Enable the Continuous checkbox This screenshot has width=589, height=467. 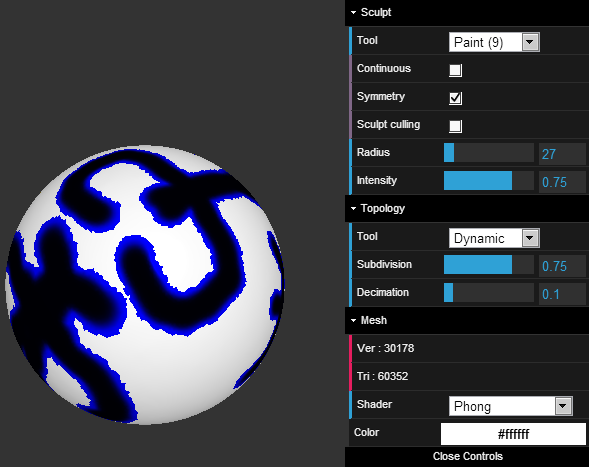(x=455, y=70)
